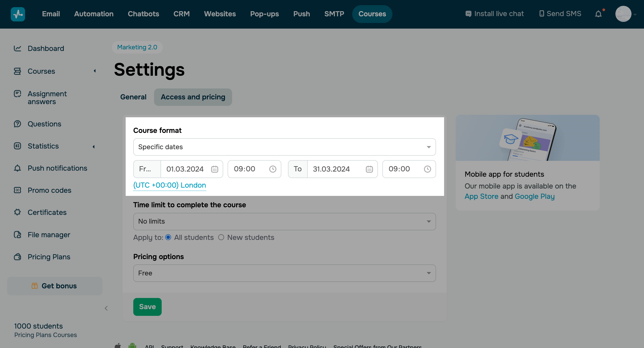Click the notification bell icon

pos(598,14)
